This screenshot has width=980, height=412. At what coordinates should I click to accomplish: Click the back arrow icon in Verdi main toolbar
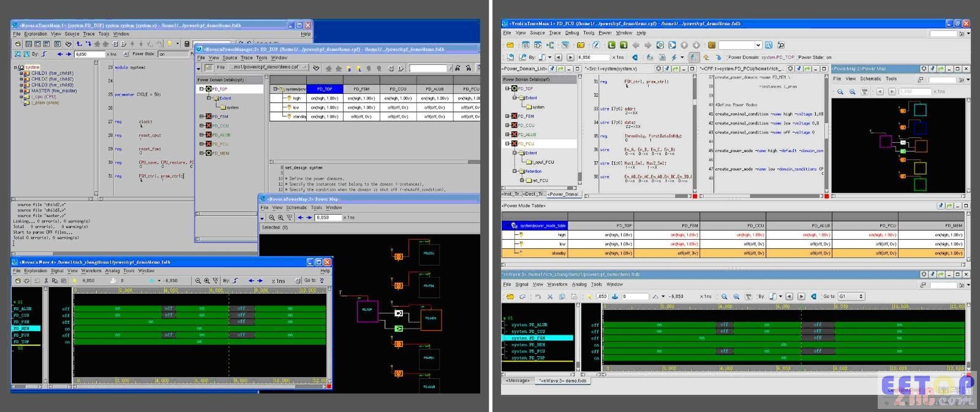635,45
